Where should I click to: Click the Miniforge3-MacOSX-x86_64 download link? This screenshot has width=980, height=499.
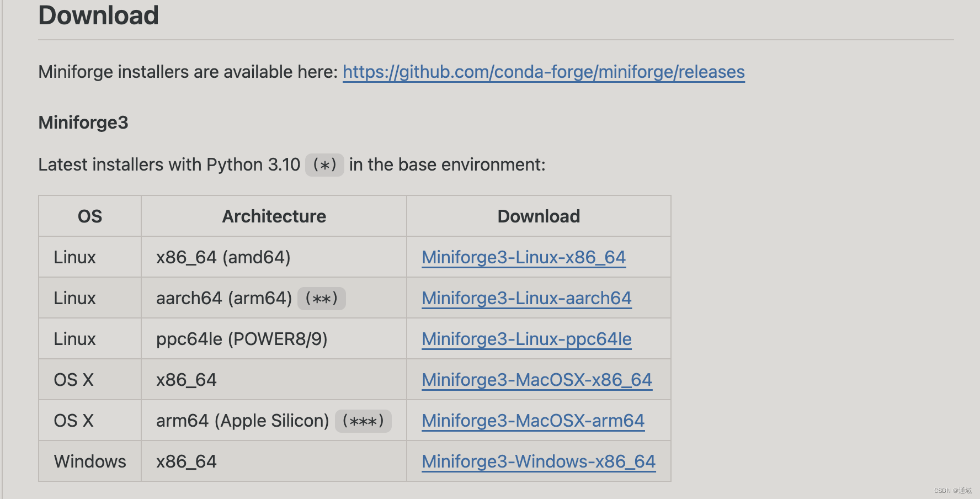(536, 380)
